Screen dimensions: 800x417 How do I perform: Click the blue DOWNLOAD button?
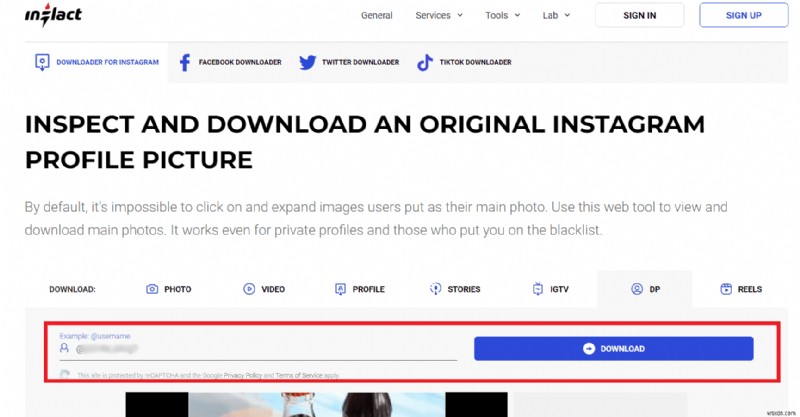[x=613, y=349]
